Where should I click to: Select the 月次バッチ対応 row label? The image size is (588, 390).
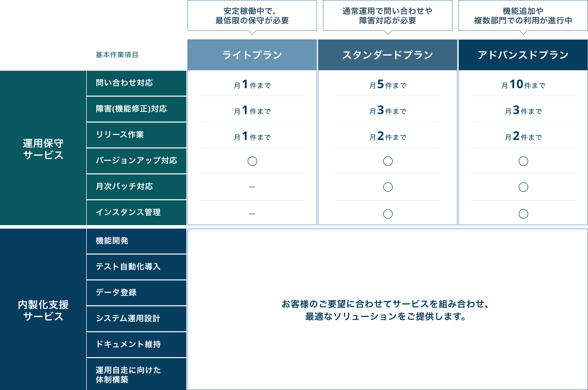pyautogui.click(x=137, y=187)
